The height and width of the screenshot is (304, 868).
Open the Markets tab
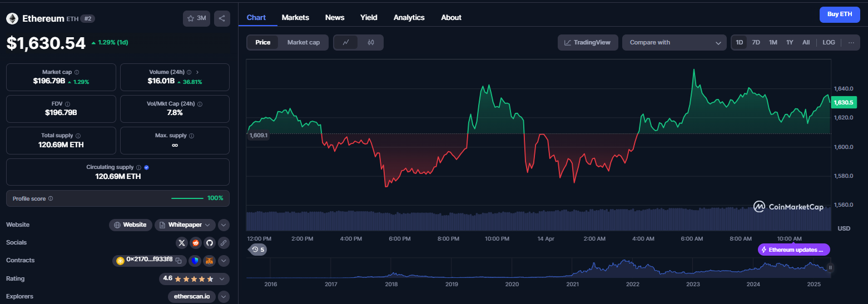point(295,17)
